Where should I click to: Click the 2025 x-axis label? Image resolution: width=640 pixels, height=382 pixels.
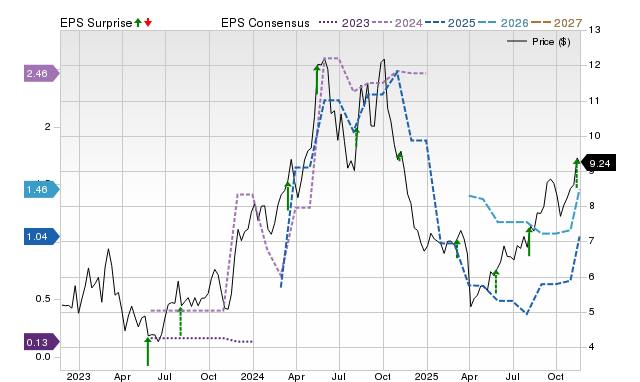pyautogui.click(x=427, y=376)
